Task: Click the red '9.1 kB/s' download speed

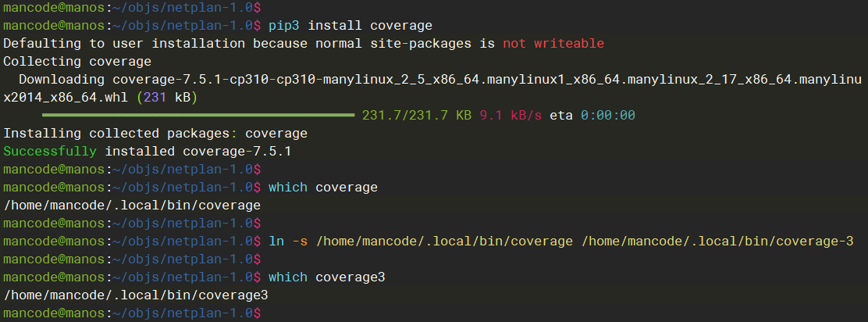Action: pos(510,115)
